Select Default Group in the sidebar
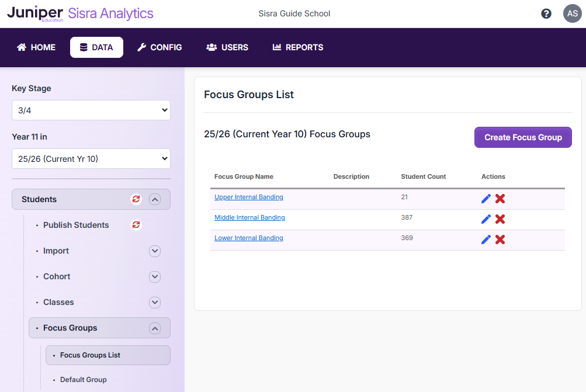Viewport: 586px width, 392px height. tap(83, 380)
